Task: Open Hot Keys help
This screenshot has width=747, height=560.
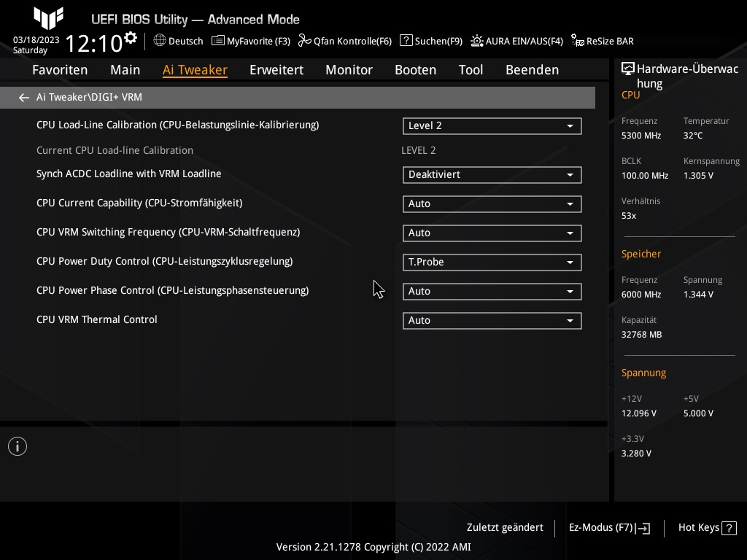Action: 708,528
